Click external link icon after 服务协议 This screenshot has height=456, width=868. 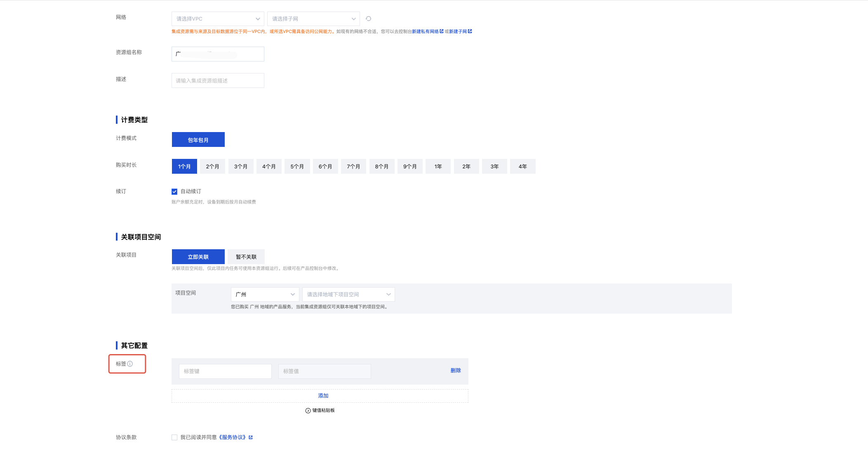pos(251,437)
